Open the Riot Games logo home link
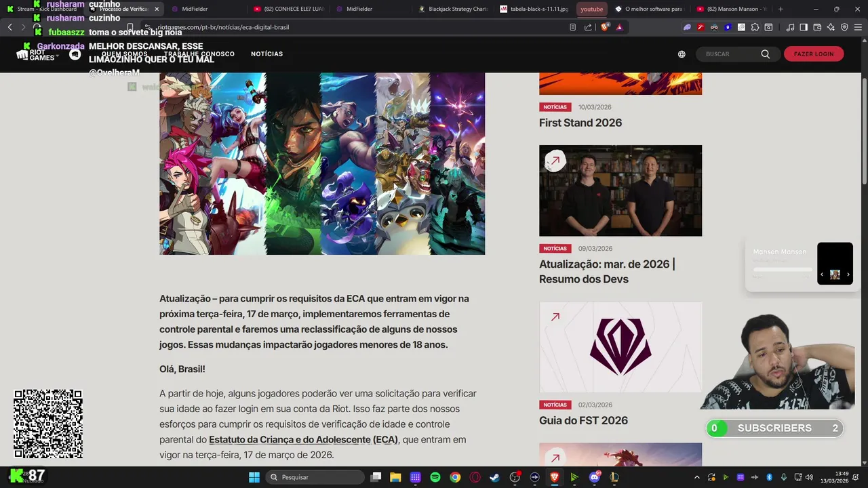Screen dimensions: 868x488 click(x=35, y=54)
